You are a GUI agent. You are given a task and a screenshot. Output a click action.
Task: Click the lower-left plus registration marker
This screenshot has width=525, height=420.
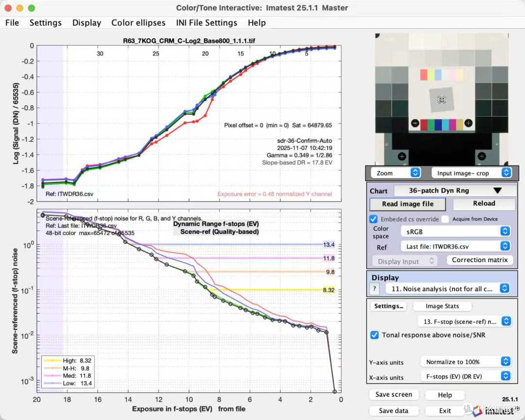[x=402, y=156]
